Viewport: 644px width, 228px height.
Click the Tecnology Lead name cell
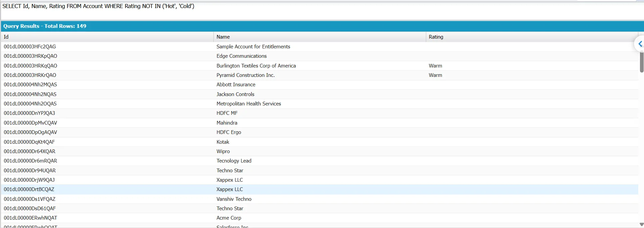[x=234, y=161]
